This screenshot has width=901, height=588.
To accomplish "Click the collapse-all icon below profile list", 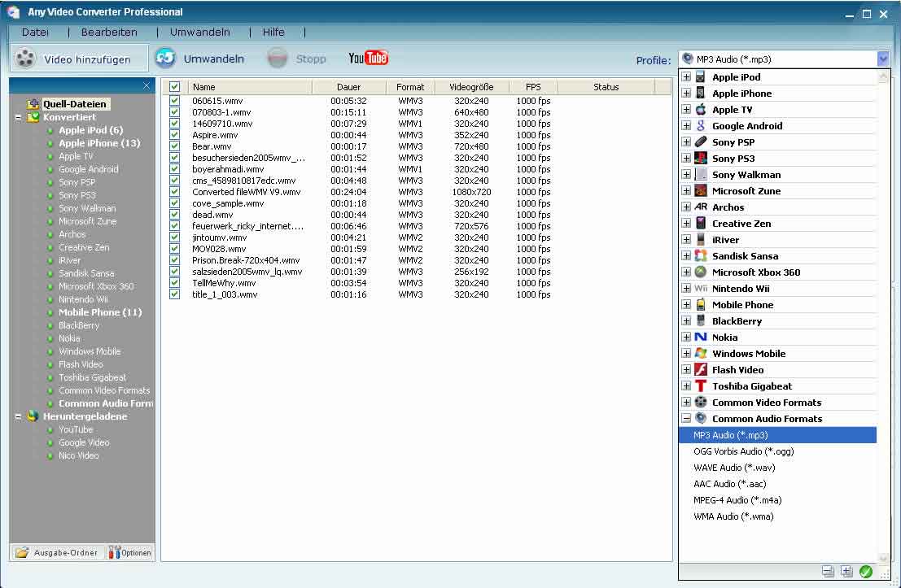I will pyautogui.click(x=828, y=572).
